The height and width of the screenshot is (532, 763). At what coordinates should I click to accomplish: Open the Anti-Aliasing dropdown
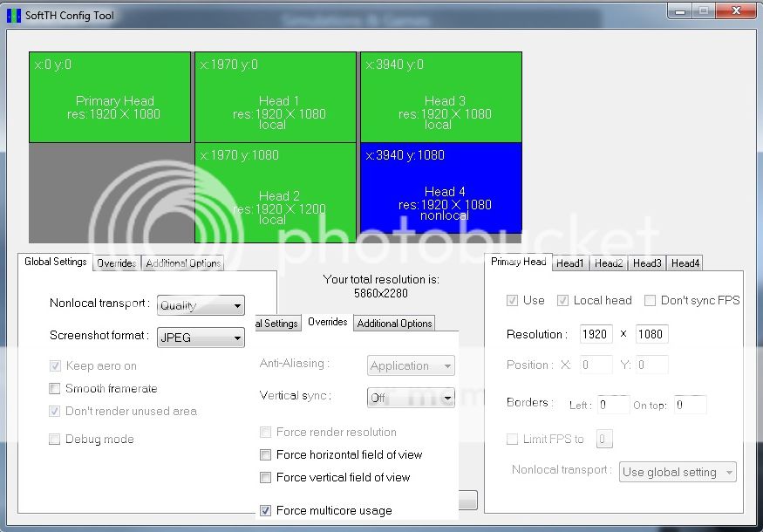(x=410, y=365)
